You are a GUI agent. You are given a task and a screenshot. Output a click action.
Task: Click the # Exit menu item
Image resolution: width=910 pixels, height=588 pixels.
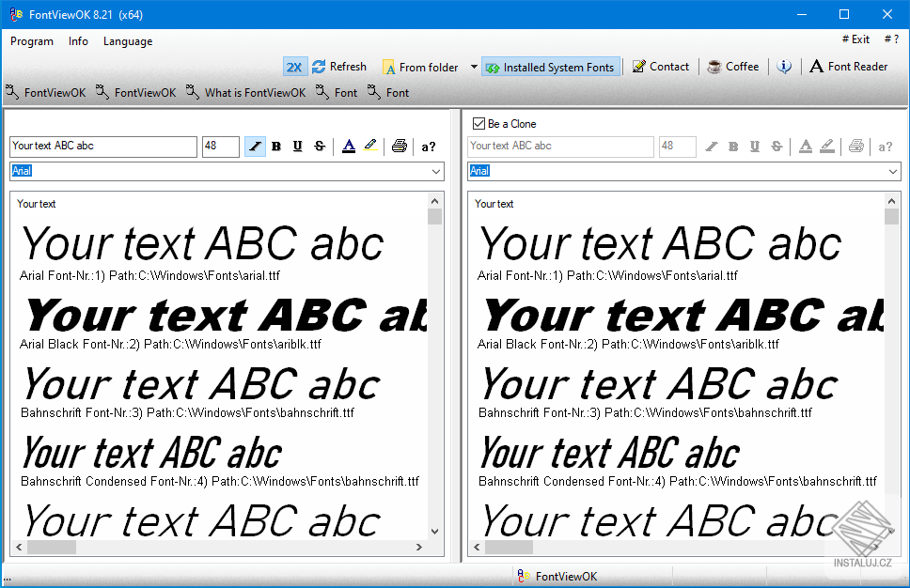(x=856, y=39)
